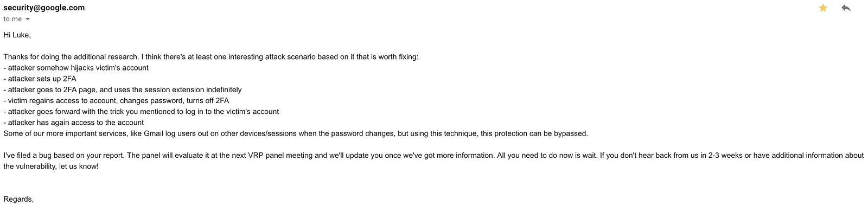Expand recipient details arrow beside 'to me'

[x=28, y=19]
